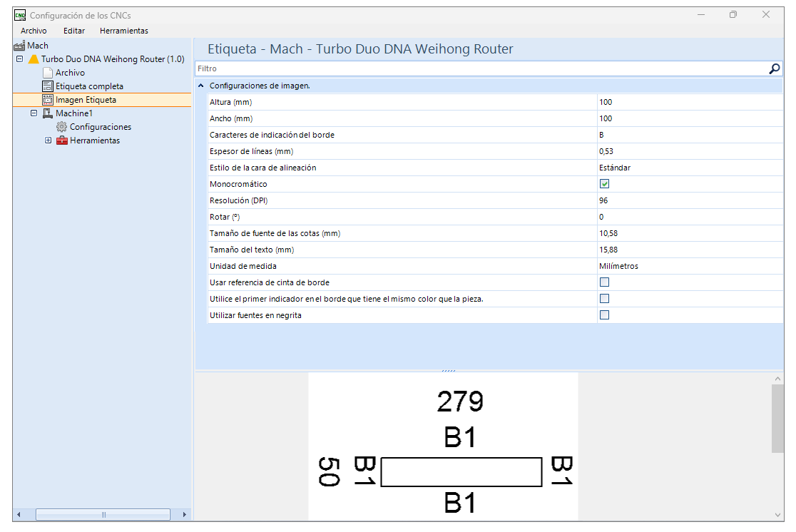The height and width of the screenshot is (532, 796).
Task: Open the Herramientas menu in menu bar
Action: click(x=124, y=31)
